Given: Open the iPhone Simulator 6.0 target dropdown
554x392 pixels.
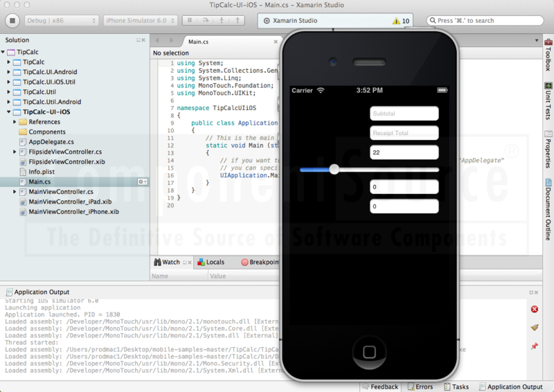Looking at the screenshot, I should click(141, 21).
